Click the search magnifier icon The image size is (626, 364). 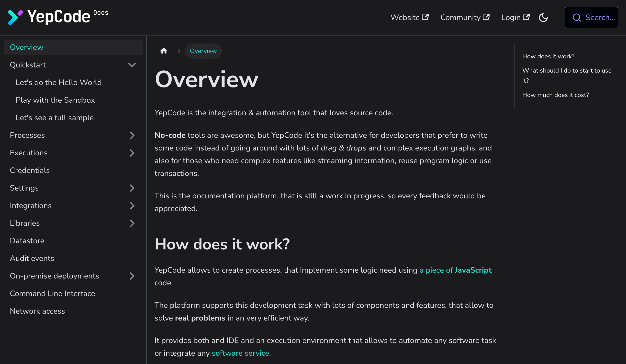(x=577, y=18)
